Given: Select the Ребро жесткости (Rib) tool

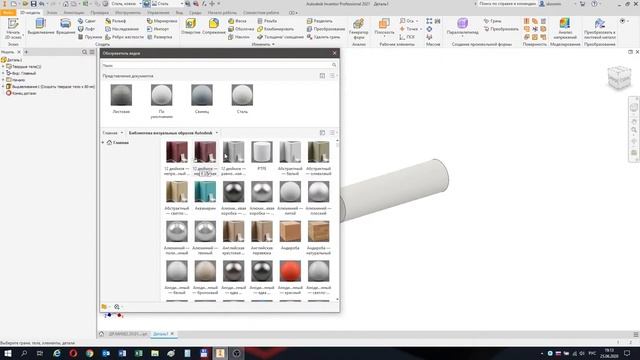Looking at the screenshot, I should click(x=124, y=37).
